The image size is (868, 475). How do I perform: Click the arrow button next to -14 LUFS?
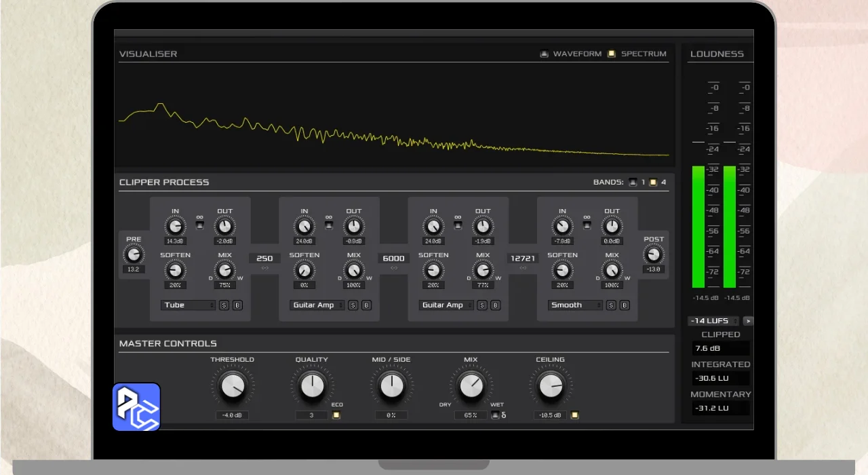748,321
